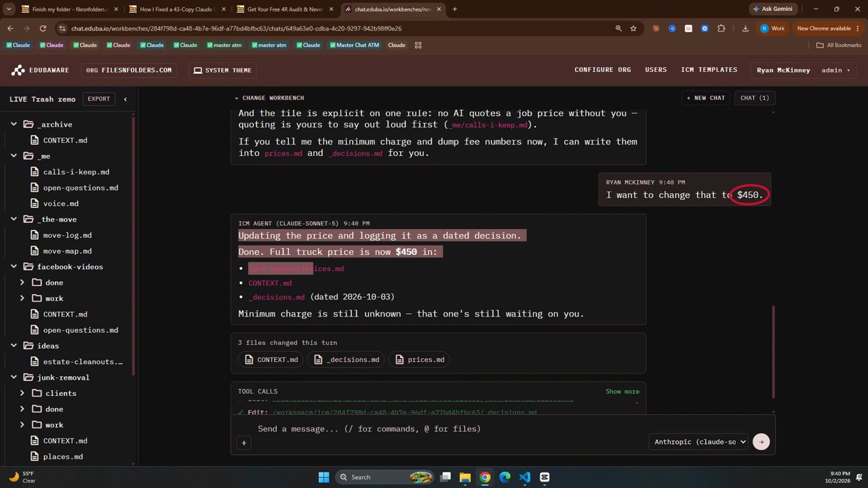
Task: Open Microsoft Edge from the taskbar
Action: click(x=505, y=477)
